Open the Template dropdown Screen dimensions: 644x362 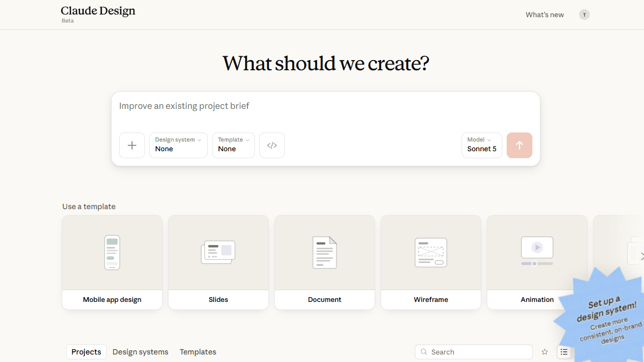coord(233,145)
